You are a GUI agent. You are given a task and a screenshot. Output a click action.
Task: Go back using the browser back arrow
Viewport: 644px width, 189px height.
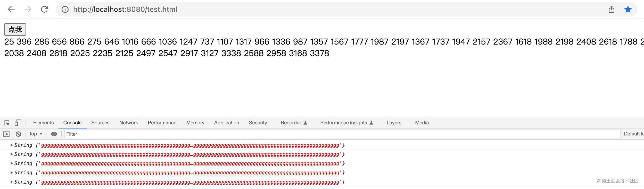point(11,10)
